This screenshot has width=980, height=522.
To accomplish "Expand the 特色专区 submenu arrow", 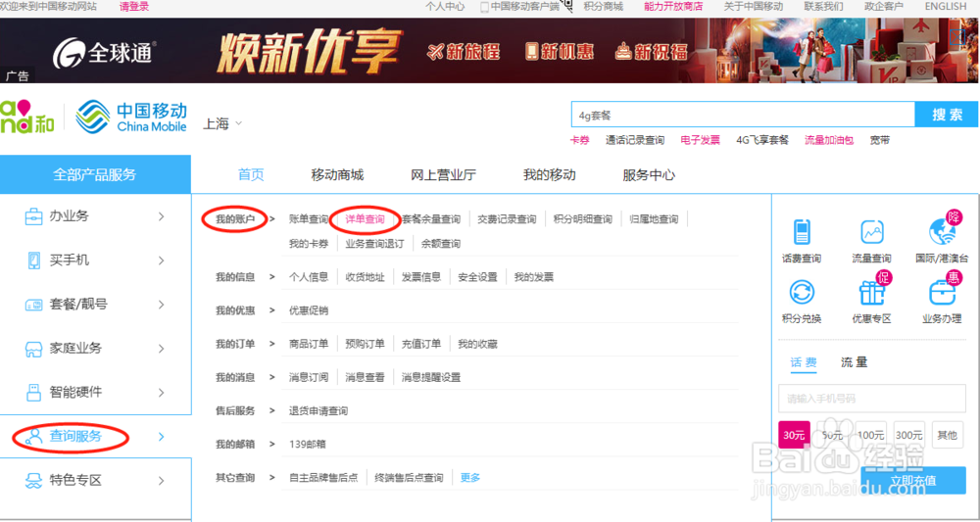I will click(161, 481).
